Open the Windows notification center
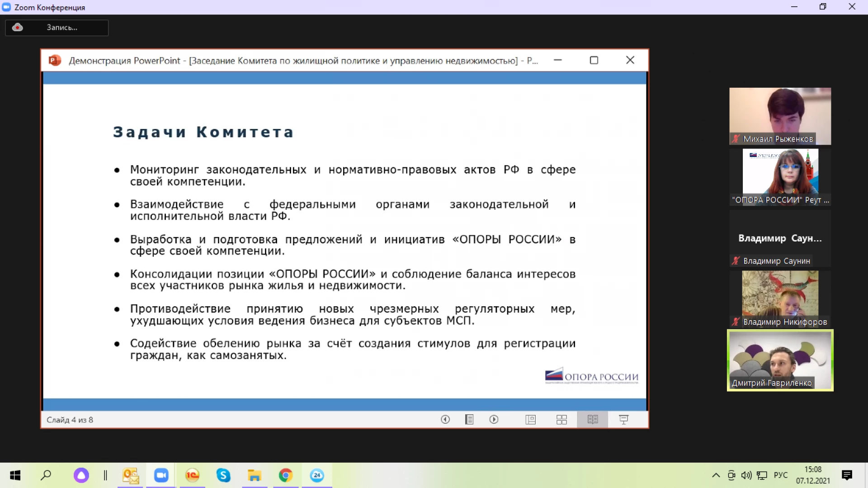Image resolution: width=868 pixels, height=488 pixels. (x=847, y=475)
